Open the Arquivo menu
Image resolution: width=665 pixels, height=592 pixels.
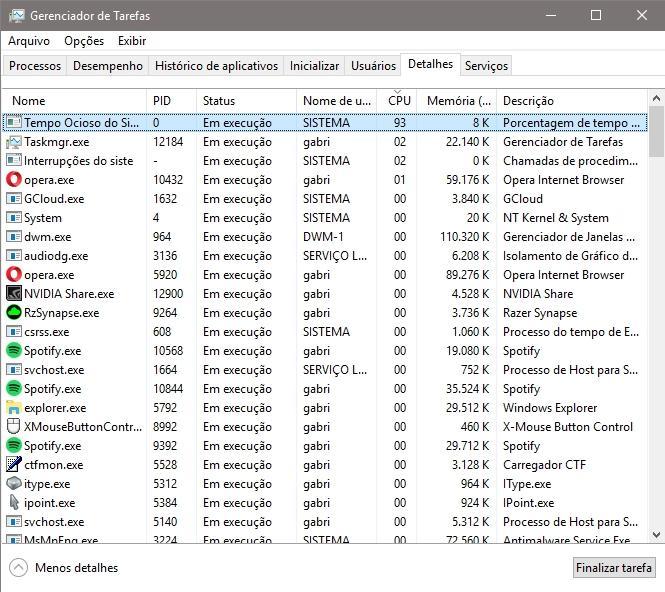(29, 41)
